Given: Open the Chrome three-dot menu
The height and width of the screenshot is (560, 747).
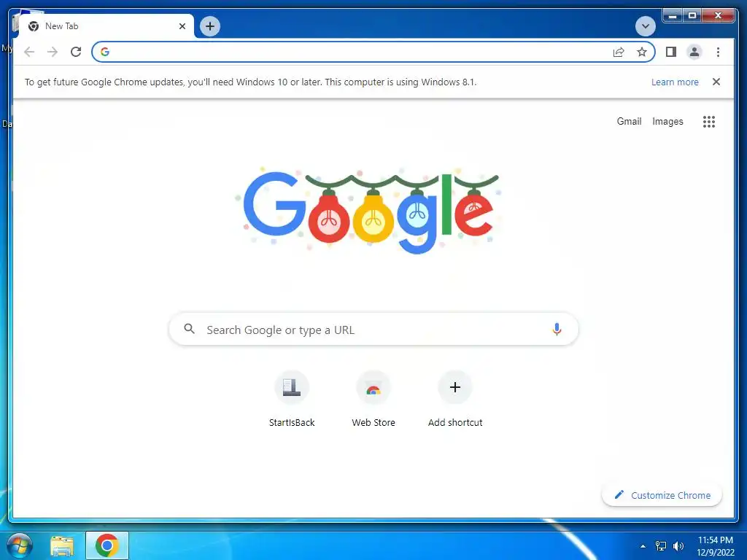Looking at the screenshot, I should click(718, 52).
